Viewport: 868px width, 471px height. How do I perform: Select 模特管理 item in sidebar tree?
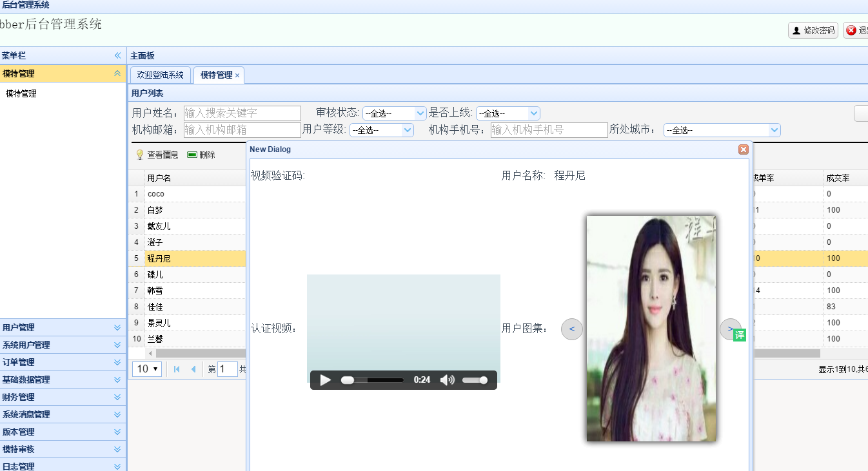[21, 93]
